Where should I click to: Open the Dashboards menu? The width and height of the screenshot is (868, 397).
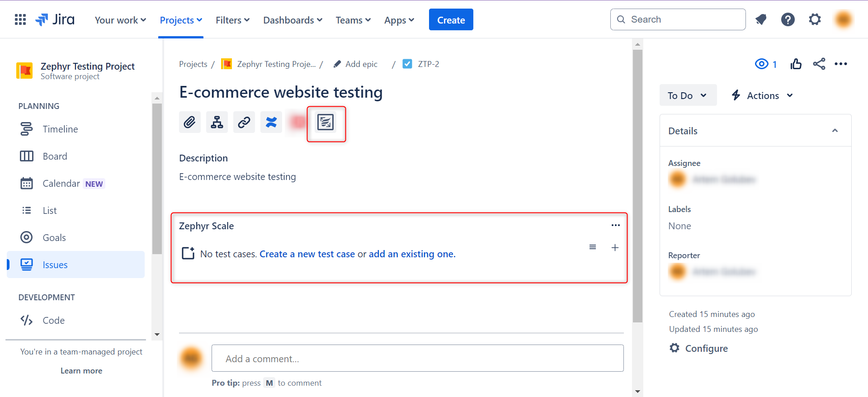pyautogui.click(x=292, y=20)
